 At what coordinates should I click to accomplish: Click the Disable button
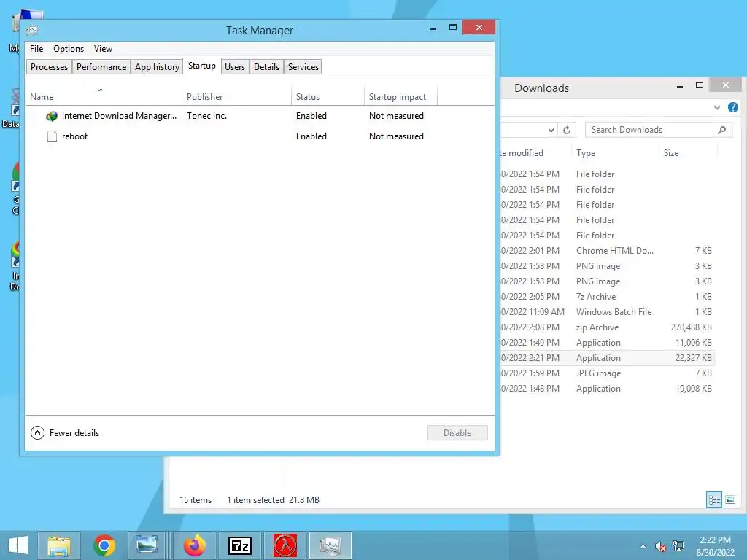pos(457,433)
